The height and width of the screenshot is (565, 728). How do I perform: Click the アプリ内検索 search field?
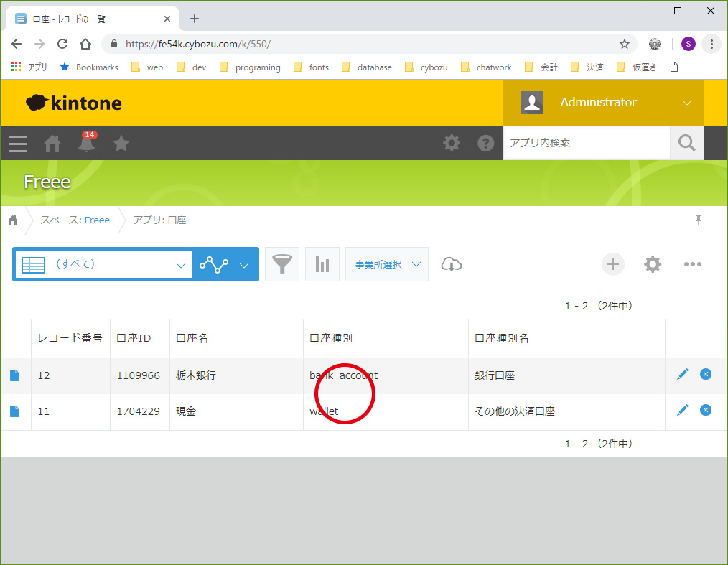587,143
